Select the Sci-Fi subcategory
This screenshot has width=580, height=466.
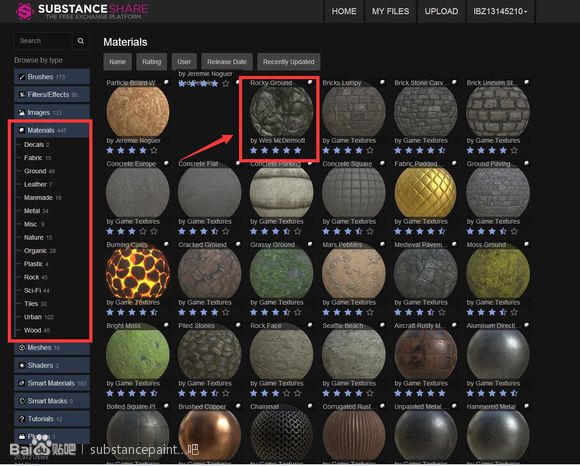coord(36,291)
